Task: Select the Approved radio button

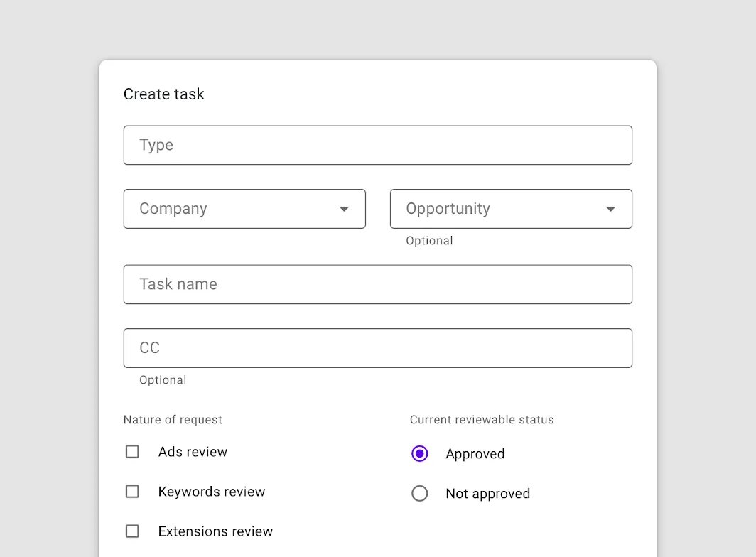Action: click(x=420, y=454)
